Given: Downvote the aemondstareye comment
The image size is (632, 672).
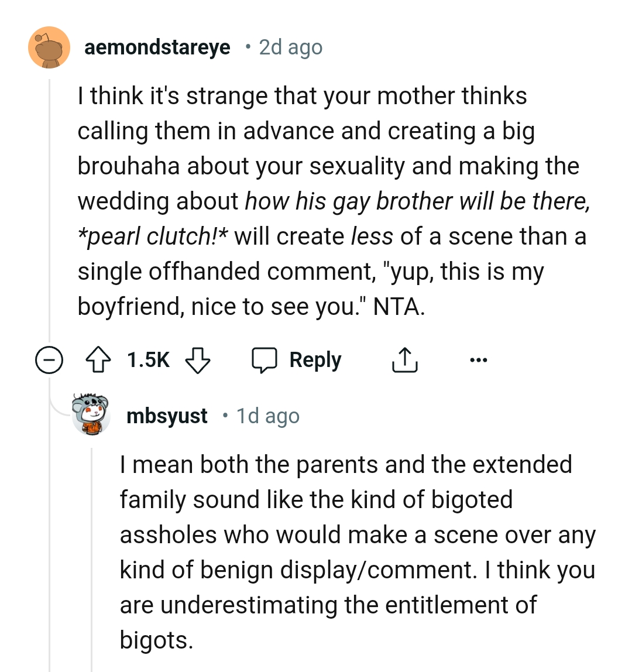Looking at the screenshot, I should (198, 361).
